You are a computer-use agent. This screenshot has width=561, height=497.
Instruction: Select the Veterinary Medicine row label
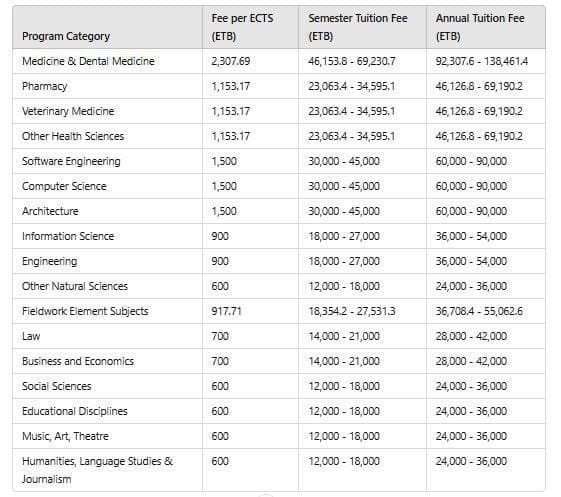(x=68, y=111)
